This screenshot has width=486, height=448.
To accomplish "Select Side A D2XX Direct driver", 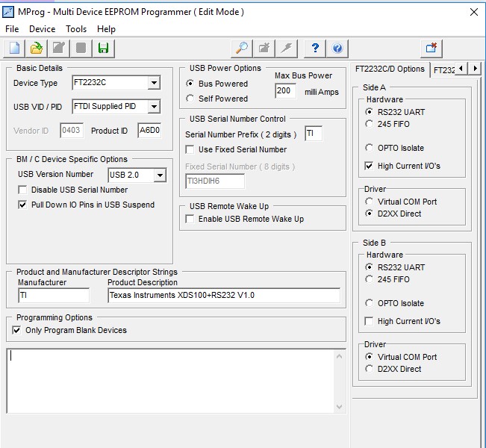I will [x=393, y=214].
